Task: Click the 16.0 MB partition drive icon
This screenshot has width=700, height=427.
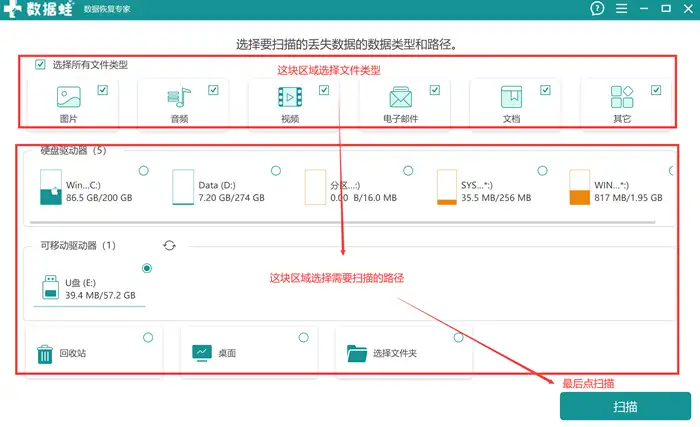Action: point(315,187)
